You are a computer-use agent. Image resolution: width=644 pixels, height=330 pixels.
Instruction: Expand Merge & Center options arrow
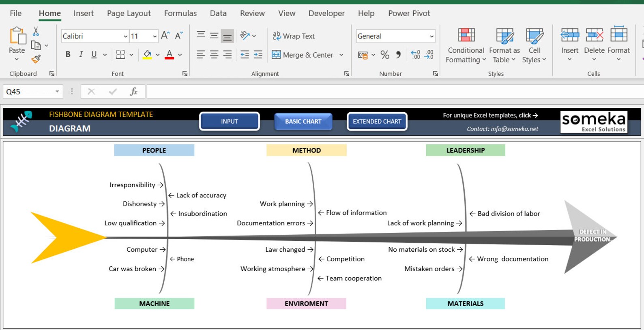[341, 55]
